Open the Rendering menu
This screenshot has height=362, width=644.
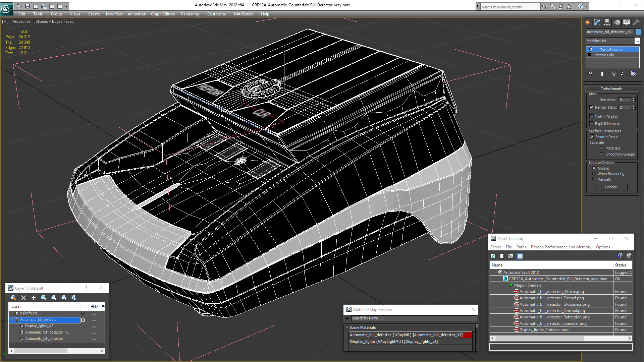pyautogui.click(x=190, y=14)
